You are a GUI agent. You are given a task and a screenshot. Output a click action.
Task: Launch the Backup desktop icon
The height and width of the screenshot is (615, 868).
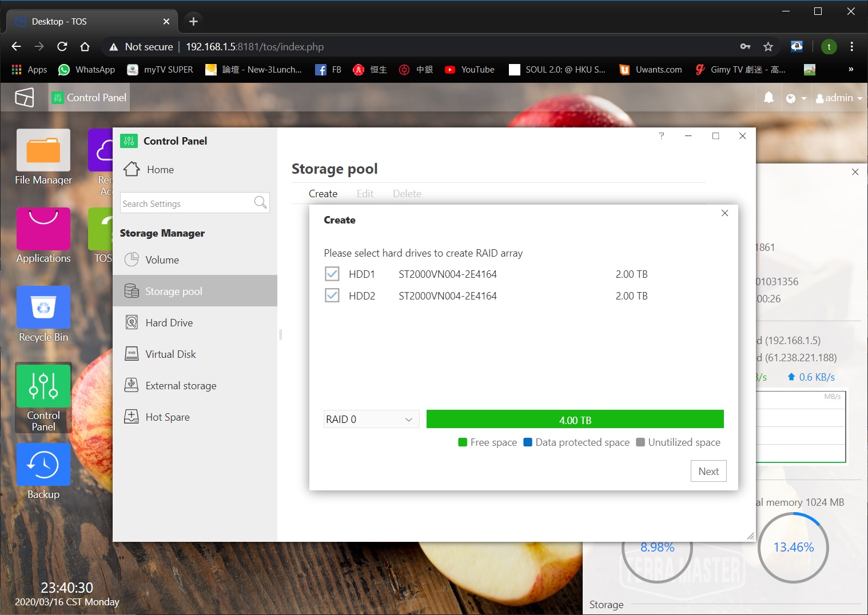pyautogui.click(x=43, y=465)
